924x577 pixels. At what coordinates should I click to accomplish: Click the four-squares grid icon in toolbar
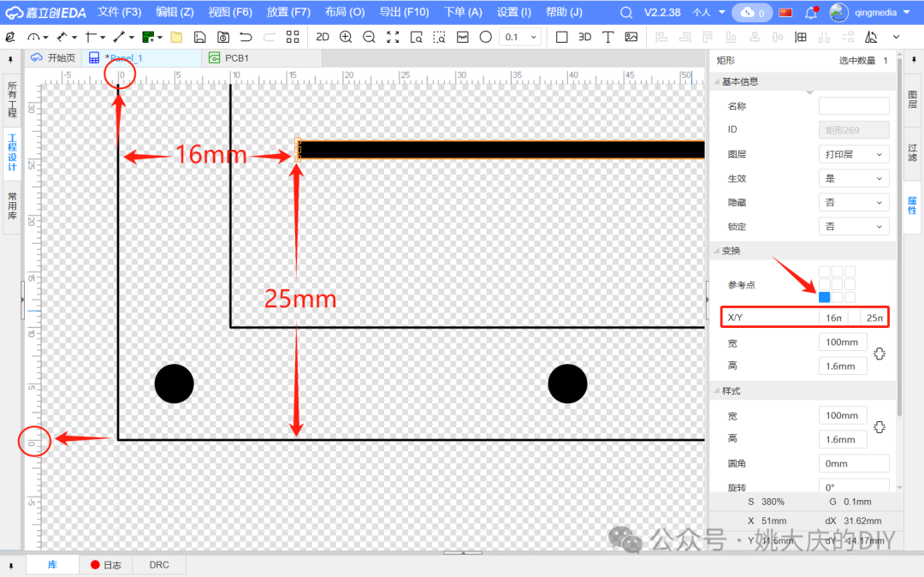click(293, 37)
